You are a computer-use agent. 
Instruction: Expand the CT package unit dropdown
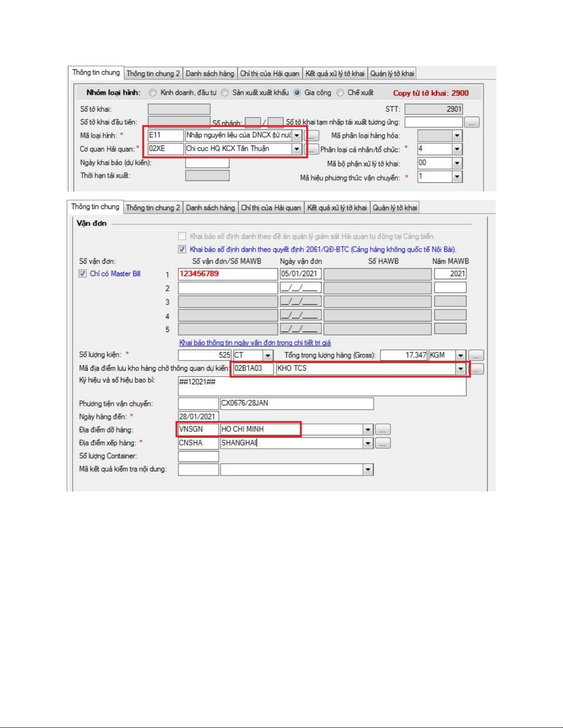tap(268, 356)
